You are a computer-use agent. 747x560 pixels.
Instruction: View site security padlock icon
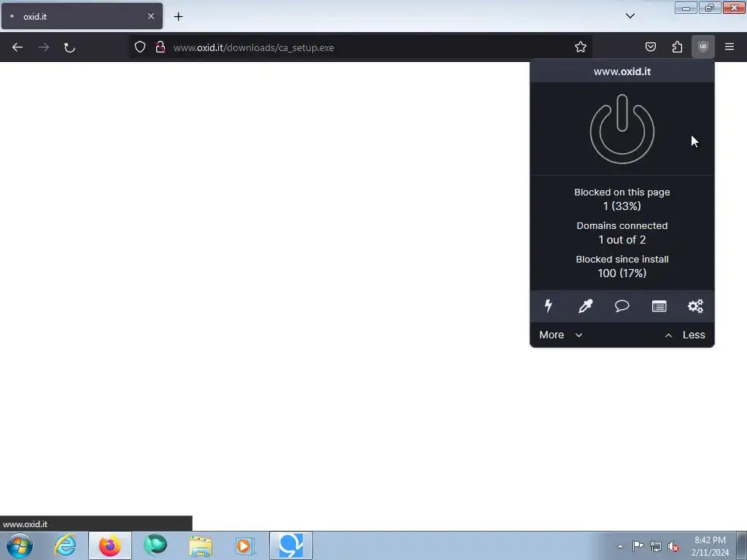[x=160, y=47]
